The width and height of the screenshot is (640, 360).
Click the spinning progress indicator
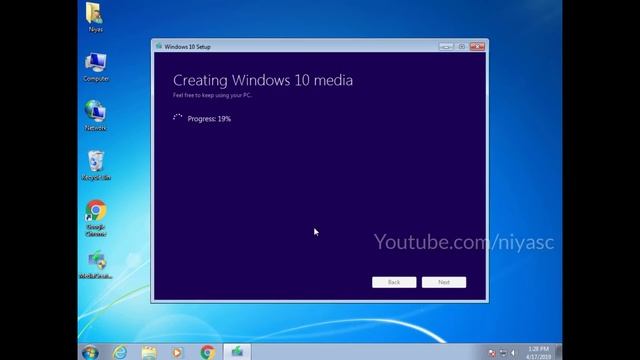click(x=178, y=118)
